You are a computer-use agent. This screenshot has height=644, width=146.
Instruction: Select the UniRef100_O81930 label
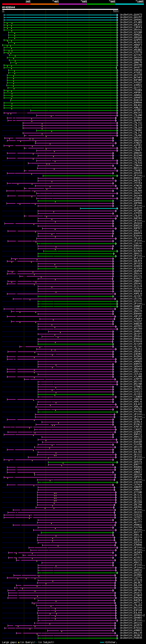[131, 512]
